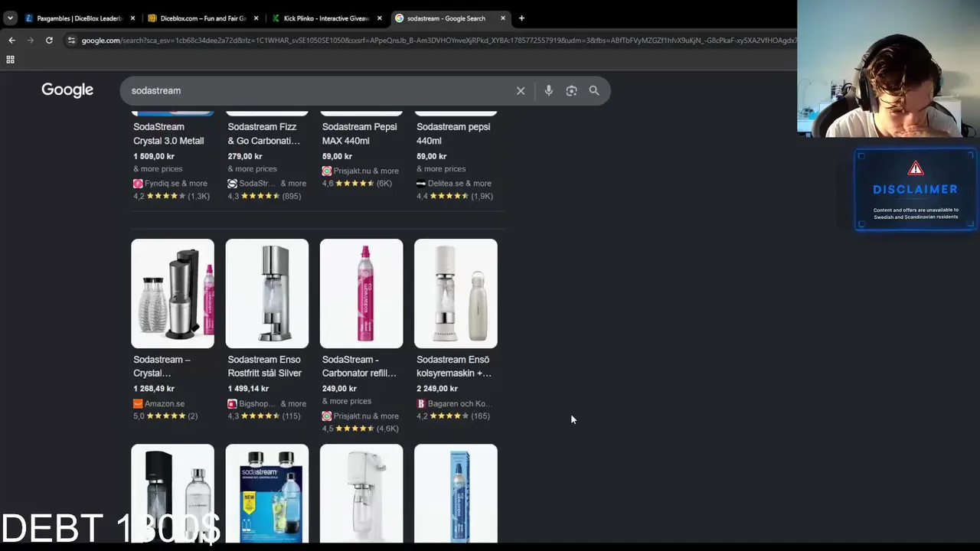Open Sodastream pepsi 440ml listing
The height and width of the screenshot is (551, 980).
[453, 134]
